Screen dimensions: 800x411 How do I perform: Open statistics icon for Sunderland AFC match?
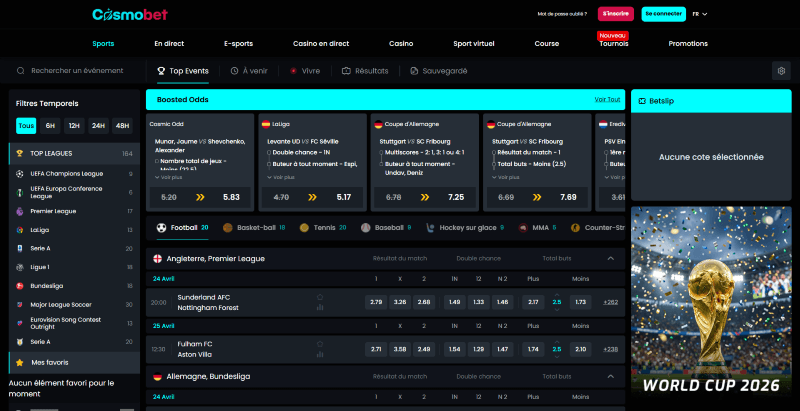tap(320, 307)
